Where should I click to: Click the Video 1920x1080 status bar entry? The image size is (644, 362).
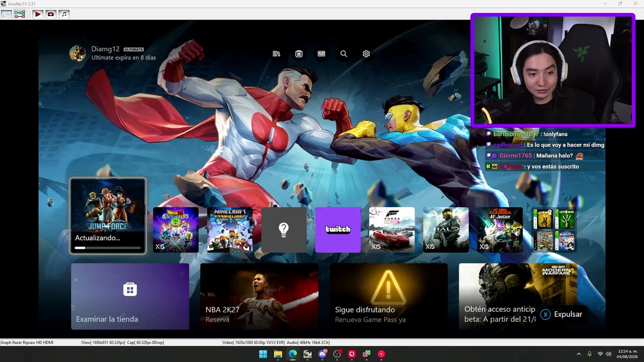point(254,342)
